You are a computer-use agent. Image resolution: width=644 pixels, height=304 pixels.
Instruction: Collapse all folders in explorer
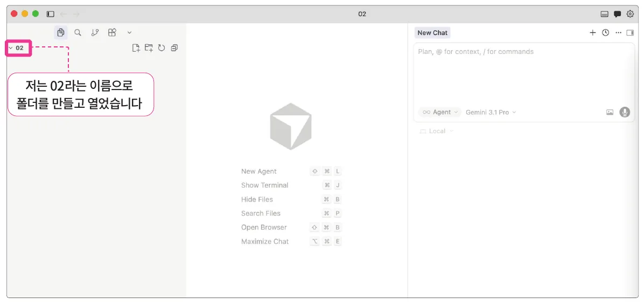coord(174,48)
